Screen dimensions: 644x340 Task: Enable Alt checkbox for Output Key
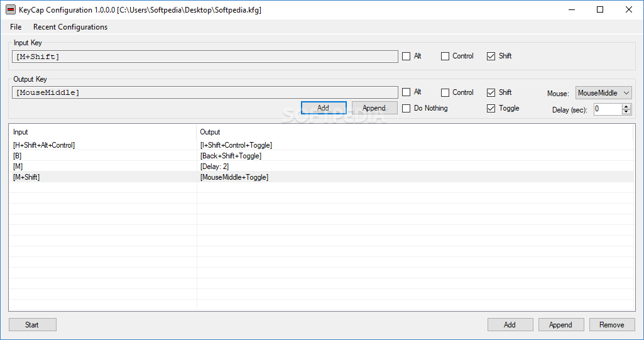pyautogui.click(x=407, y=92)
